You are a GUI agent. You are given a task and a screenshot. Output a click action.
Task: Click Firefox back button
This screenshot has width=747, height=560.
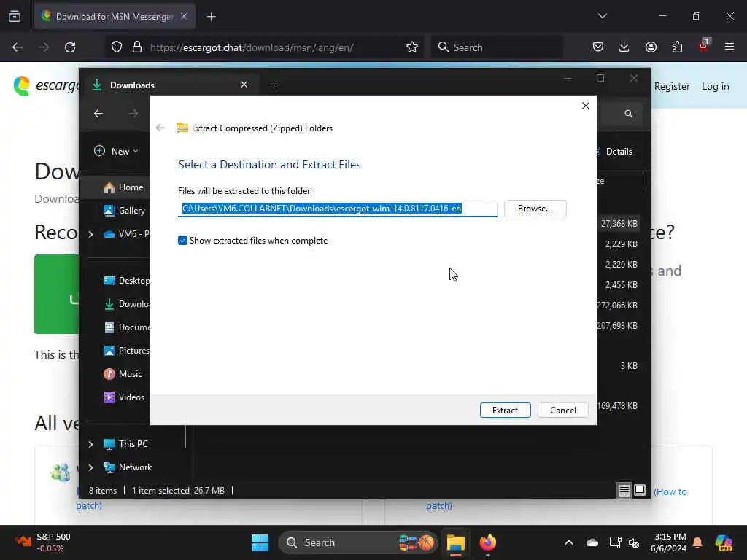click(x=18, y=47)
